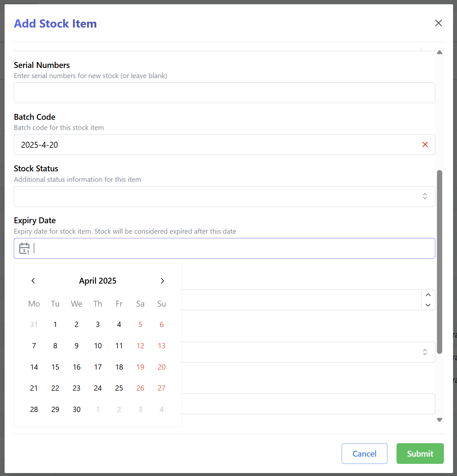457x476 pixels.
Task: Close the Add Stock Item dialog
Action: coord(439,23)
